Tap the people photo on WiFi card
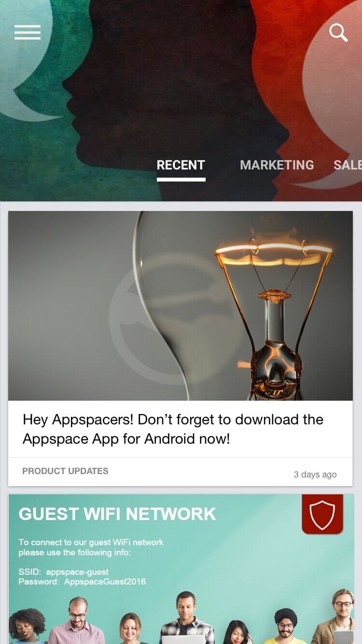362x644 pixels. pyautogui.click(x=181, y=617)
